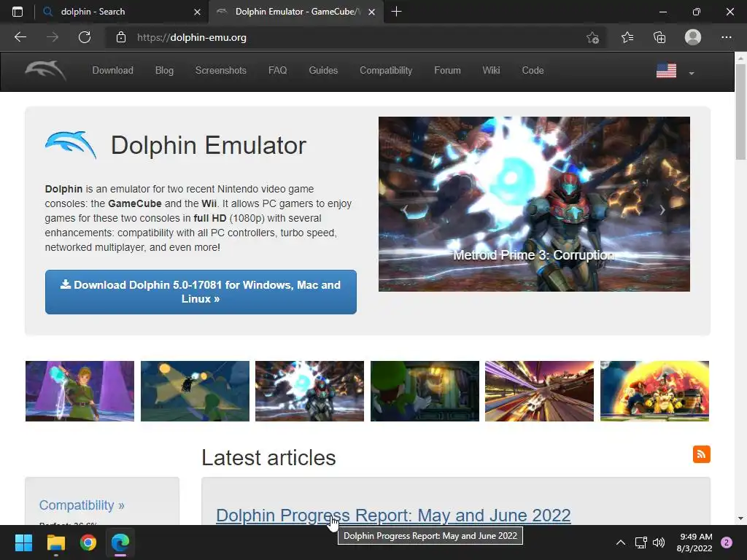Click the Metroid Prime 3 carousel image

(x=534, y=204)
